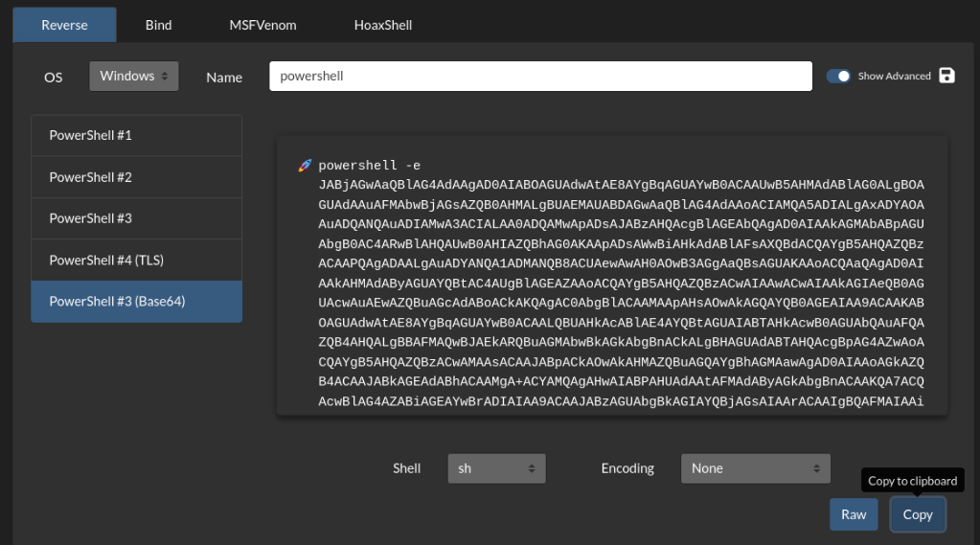Click the Show Advanced label
The width and height of the screenshot is (980, 545).
[x=895, y=77]
